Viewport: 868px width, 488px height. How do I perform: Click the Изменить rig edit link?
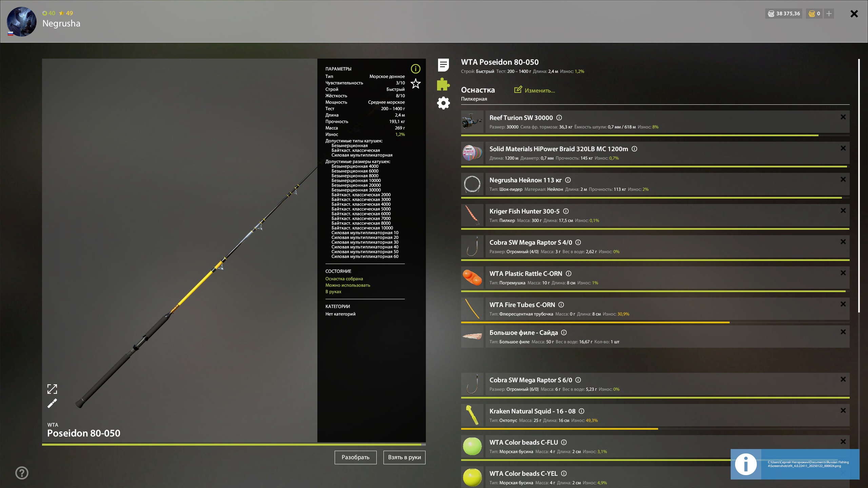(x=535, y=90)
